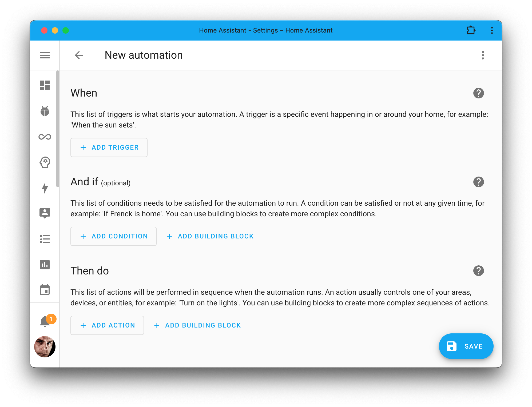Screen dimensions: 532x407
Task: Open the three-dot overflow menu top-right
Action: 483,55
